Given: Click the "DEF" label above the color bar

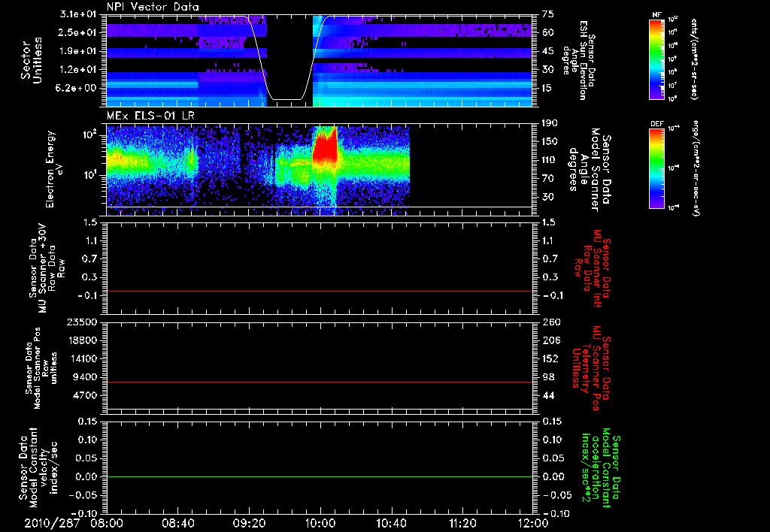Looking at the screenshot, I should tap(656, 124).
